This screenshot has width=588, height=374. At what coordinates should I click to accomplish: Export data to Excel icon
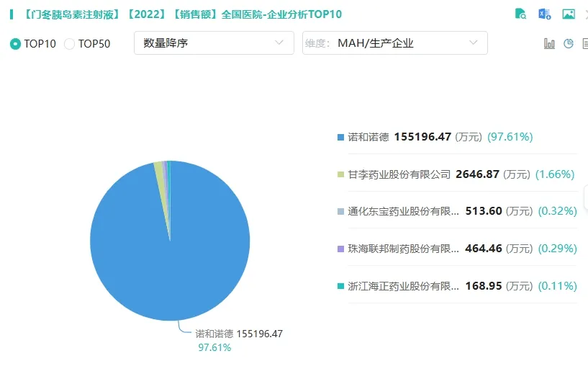coord(545,14)
